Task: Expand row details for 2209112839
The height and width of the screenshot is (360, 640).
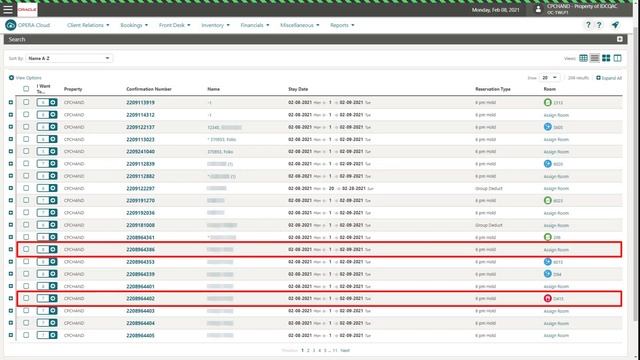Action: pos(11,164)
